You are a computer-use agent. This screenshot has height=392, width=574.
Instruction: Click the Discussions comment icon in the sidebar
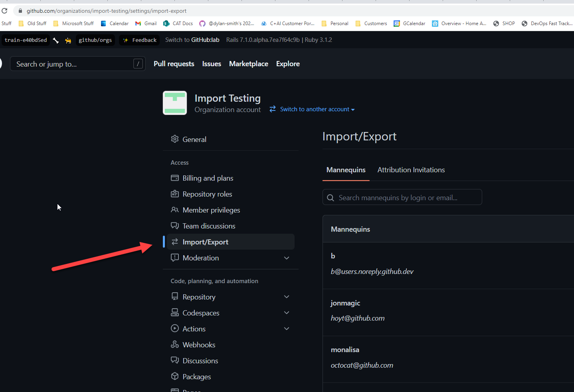pos(175,360)
